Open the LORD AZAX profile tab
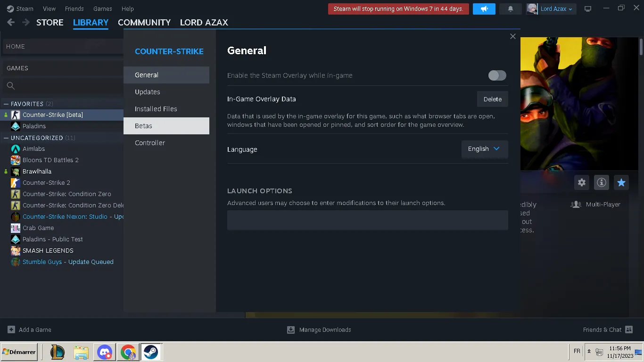Screen dimensions: 644x362 point(204,22)
